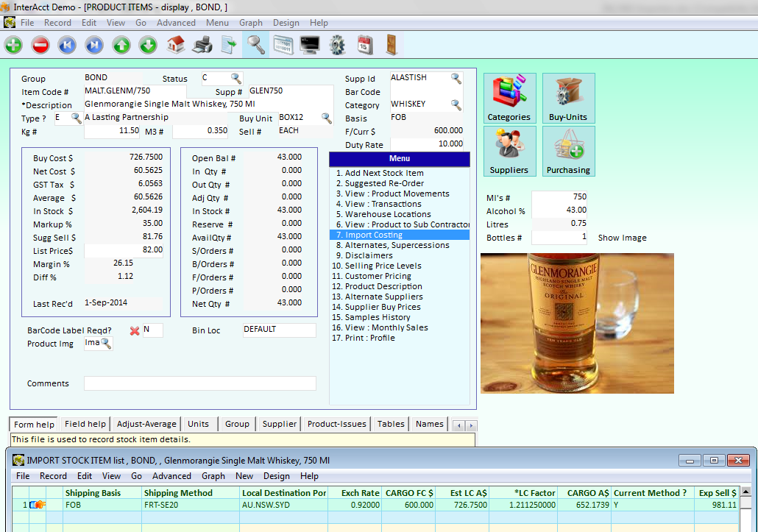The image size is (758, 532).
Task: Click the green up arrow toolbar icon
Action: pos(121,46)
